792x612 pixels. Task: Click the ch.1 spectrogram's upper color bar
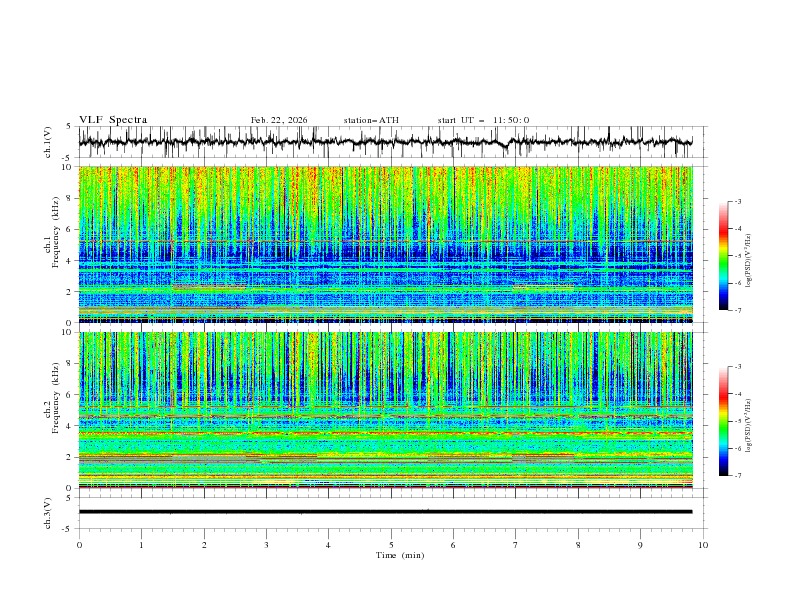point(723,256)
